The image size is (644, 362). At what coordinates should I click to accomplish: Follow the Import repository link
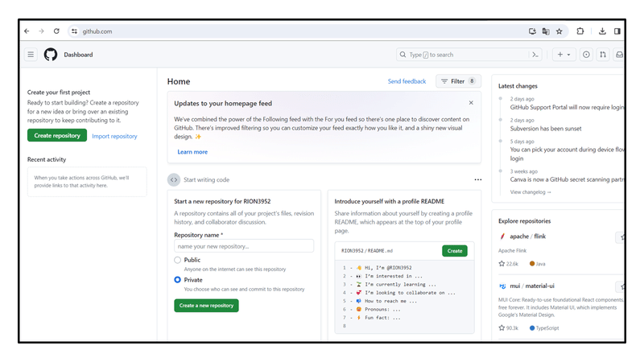[x=114, y=136]
